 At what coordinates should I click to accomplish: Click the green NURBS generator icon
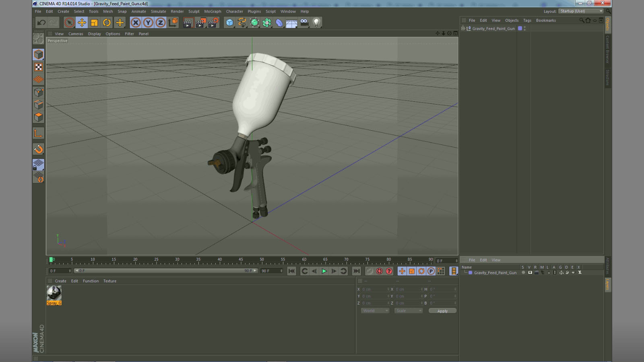pos(254,23)
